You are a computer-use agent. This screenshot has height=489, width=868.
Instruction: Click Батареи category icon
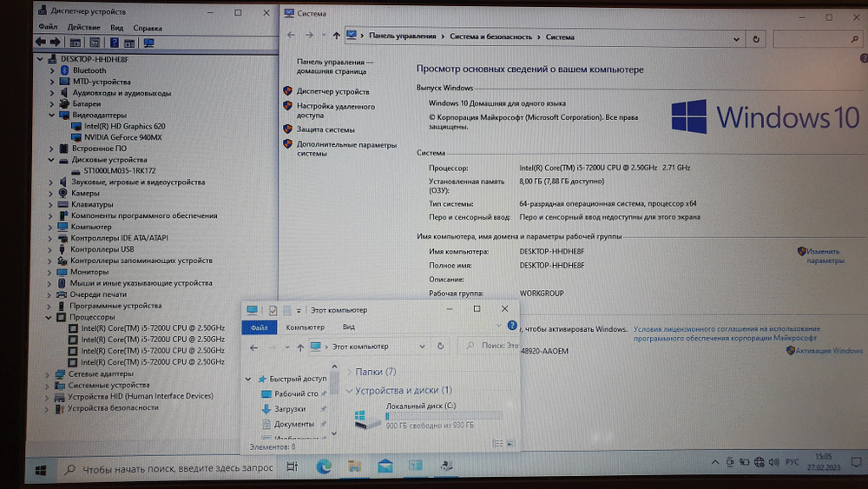pos(64,103)
